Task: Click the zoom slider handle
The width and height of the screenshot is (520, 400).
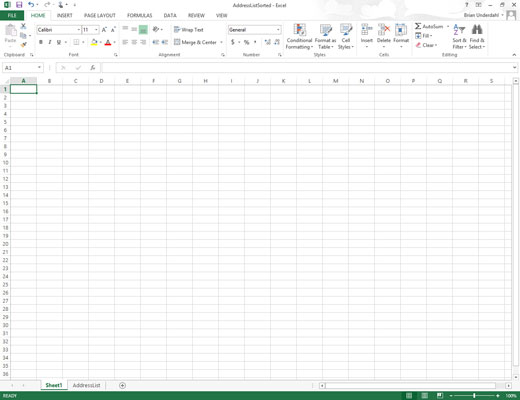Action: point(474,396)
